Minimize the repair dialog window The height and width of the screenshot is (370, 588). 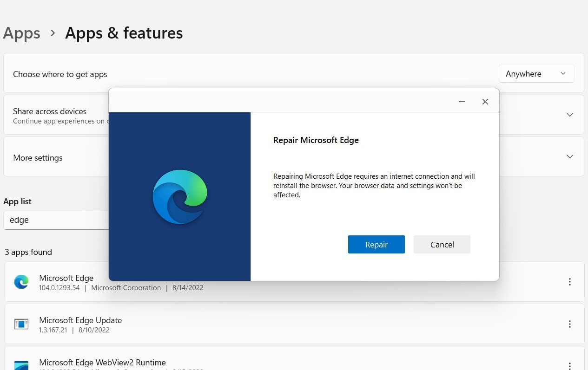(462, 101)
